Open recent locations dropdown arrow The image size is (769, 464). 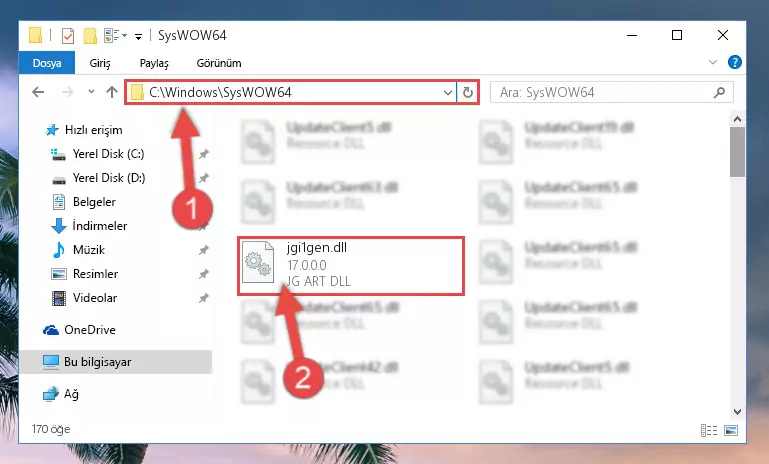pos(91,92)
